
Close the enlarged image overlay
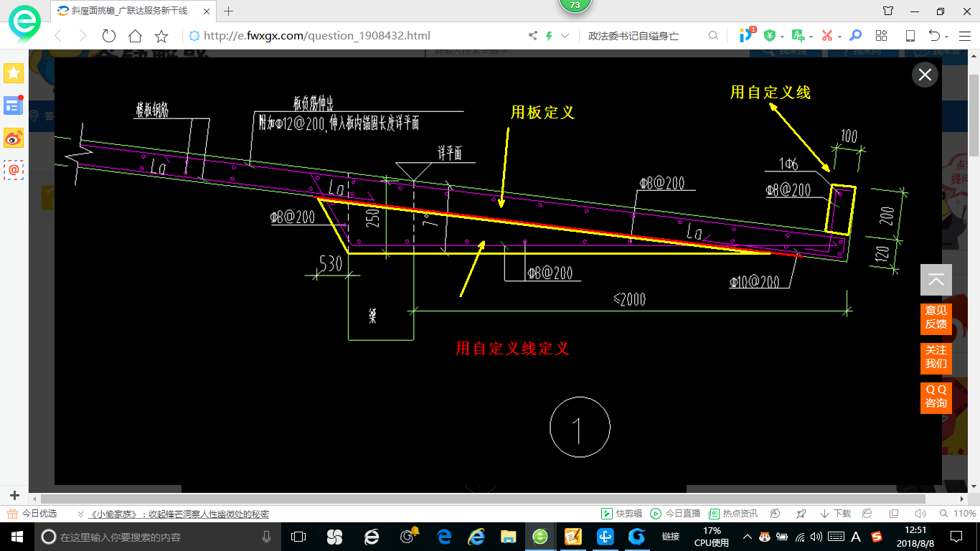click(925, 74)
